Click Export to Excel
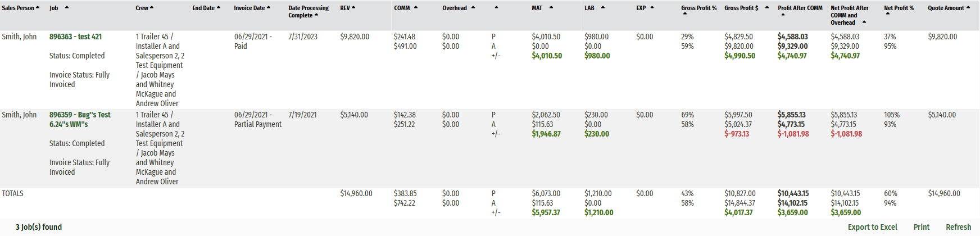This screenshot has width=980, height=236. point(872,227)
